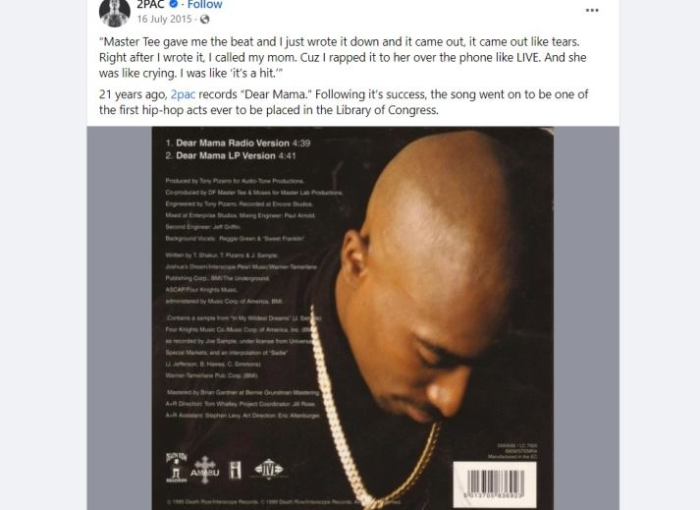Click the copyright line under the cover logos
Screen dimensions: 700x510
pos(283,502)
